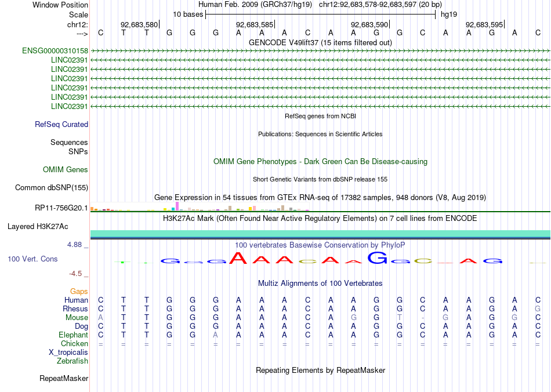Select the X_tropicalis alignment row label

pos(68,353)
